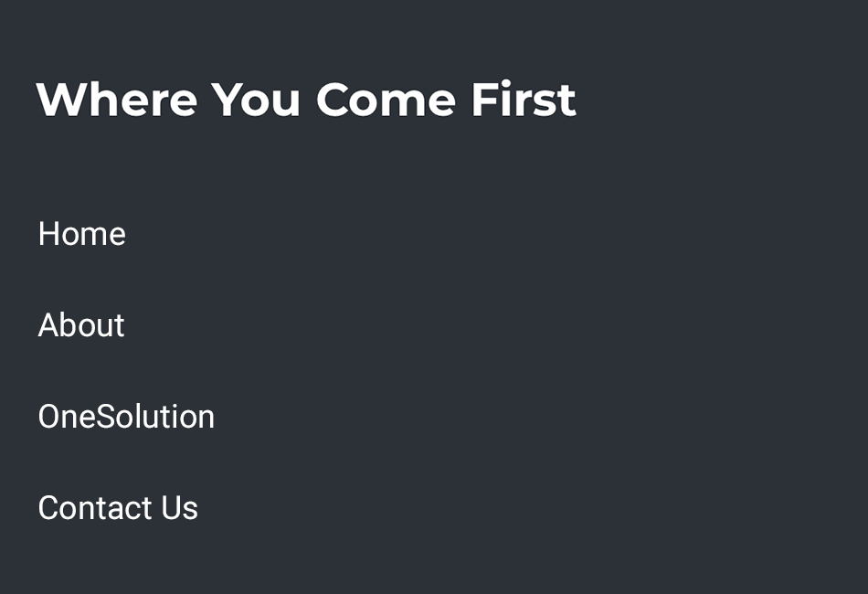Visit the OneSolution menu entry

tap(126, 417)
